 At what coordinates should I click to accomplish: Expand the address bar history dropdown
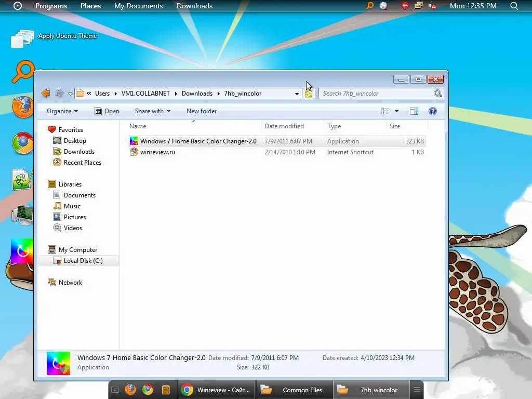click(x=297, y=94)
